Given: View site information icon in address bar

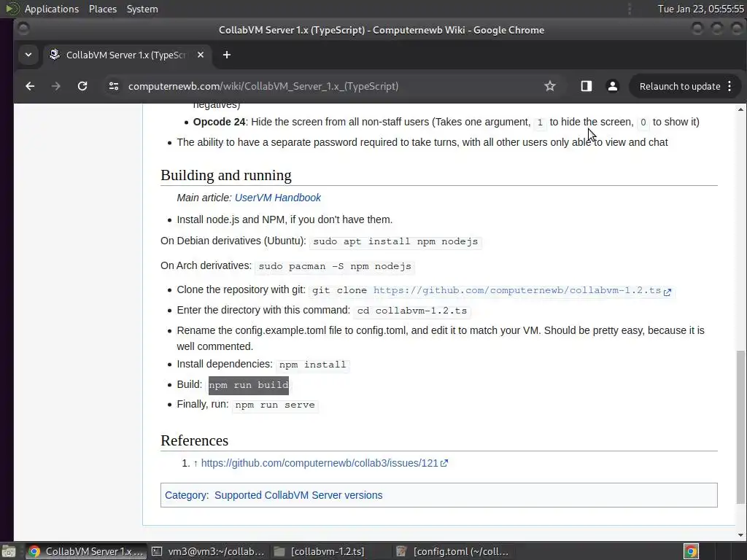Looking at the screenshot, I should (113, 86).
